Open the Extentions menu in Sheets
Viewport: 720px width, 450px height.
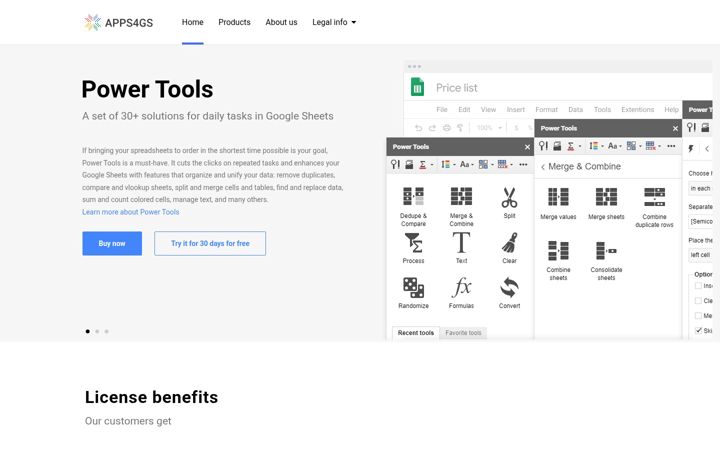[x=637, y=109]
